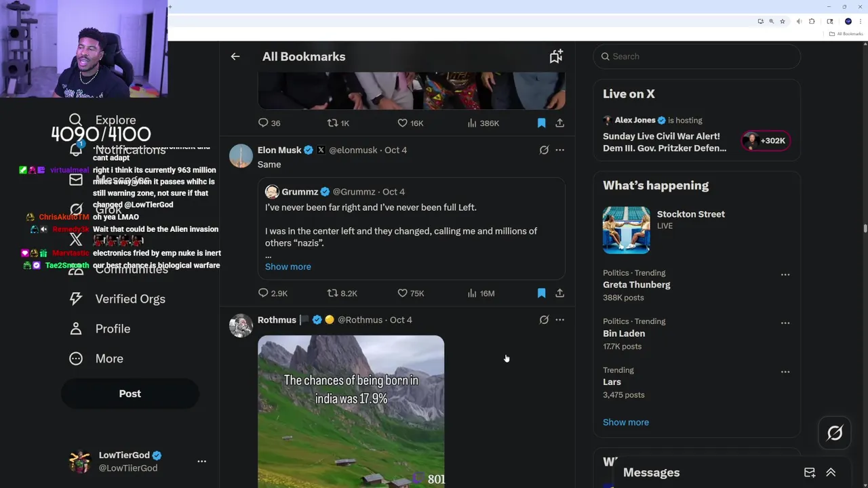Viewport: 868px width, 488px height.
Task: Play the Rothmus mountain video
Action: 351,411
